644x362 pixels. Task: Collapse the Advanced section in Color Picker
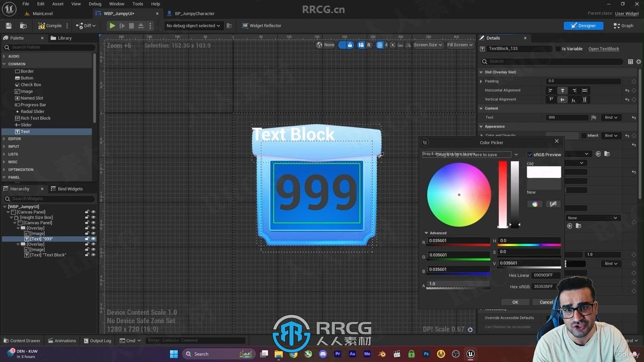(x=427, y=233)
